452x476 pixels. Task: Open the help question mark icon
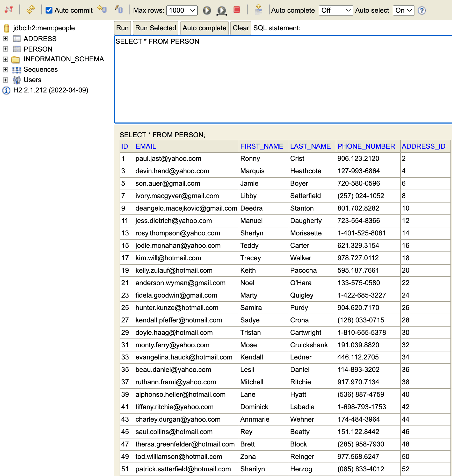point(422,11)
